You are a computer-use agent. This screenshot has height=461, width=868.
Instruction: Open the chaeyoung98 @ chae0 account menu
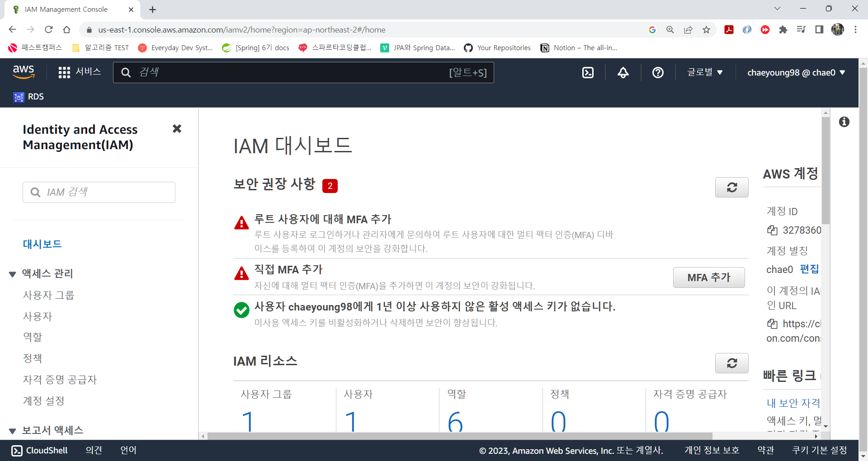tap(796, 72)
